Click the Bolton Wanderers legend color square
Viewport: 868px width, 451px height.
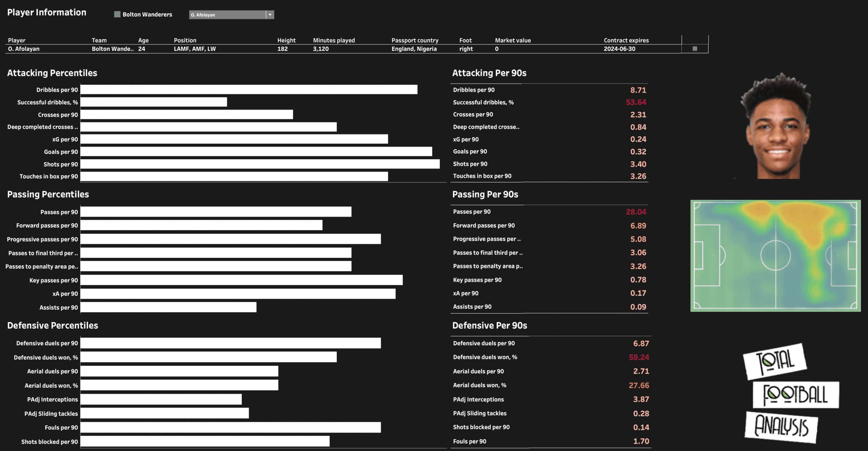pos(117,14)
